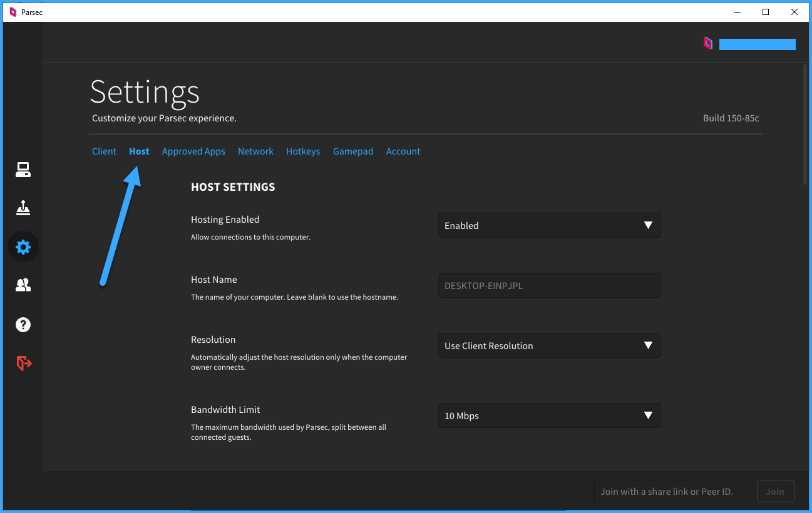Click 'Customize your Parsec experience.' text
The image size is (812, 513).
coord(164,118)
